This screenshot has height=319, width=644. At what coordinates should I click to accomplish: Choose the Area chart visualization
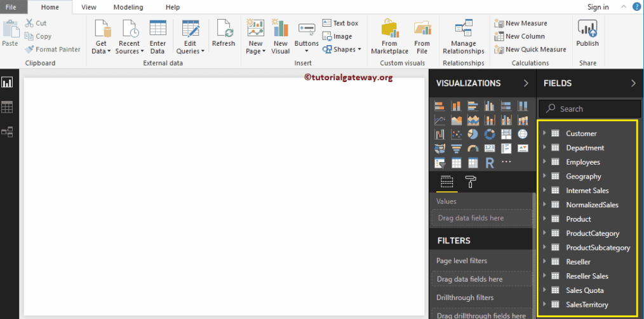click(456, 120)
